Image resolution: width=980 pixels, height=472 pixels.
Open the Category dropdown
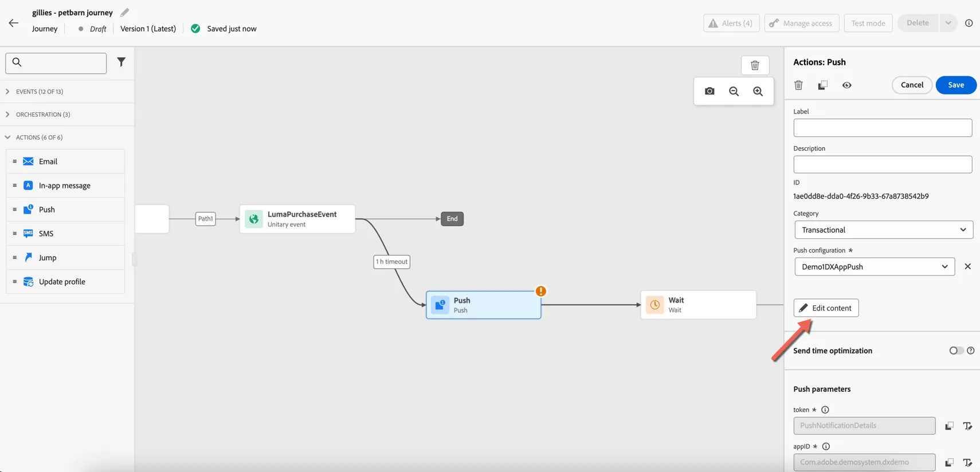[x=884, y=230]
